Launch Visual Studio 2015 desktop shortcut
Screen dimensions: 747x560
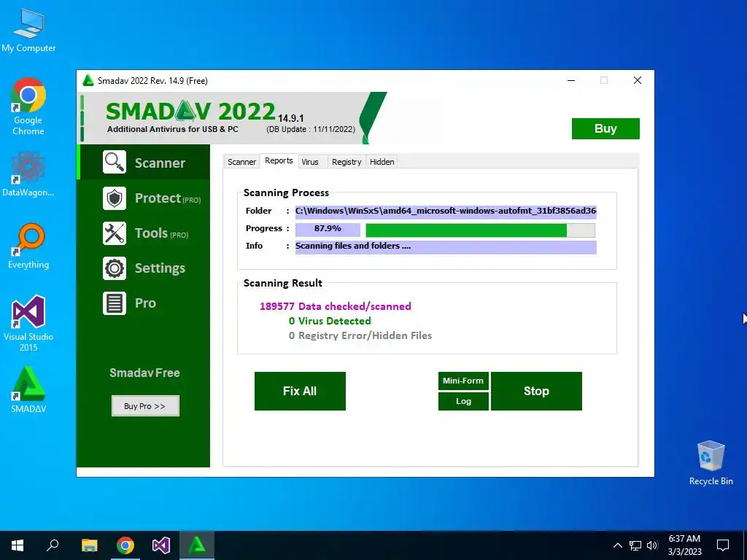(x=28, y=323)
